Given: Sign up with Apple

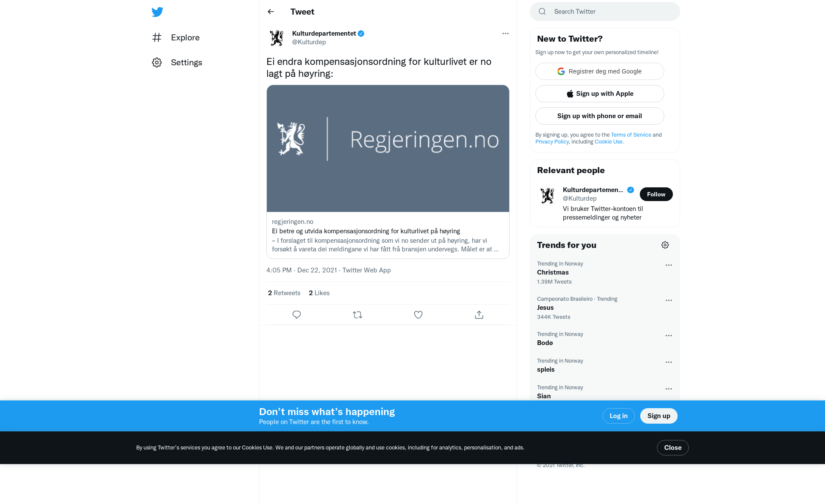Looking at the screenshot, I should pyautogui.click(x=600, y=94).
